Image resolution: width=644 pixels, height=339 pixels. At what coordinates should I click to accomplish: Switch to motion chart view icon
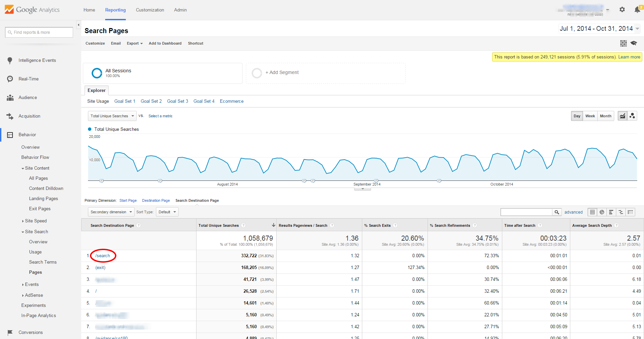click(632, 116)
